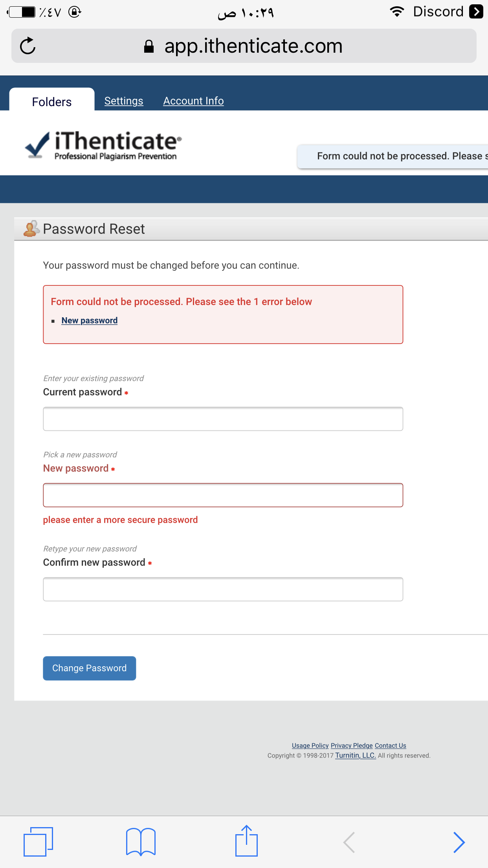
Task: Tap the Safari reload page icon
Action: pos(28,46)
